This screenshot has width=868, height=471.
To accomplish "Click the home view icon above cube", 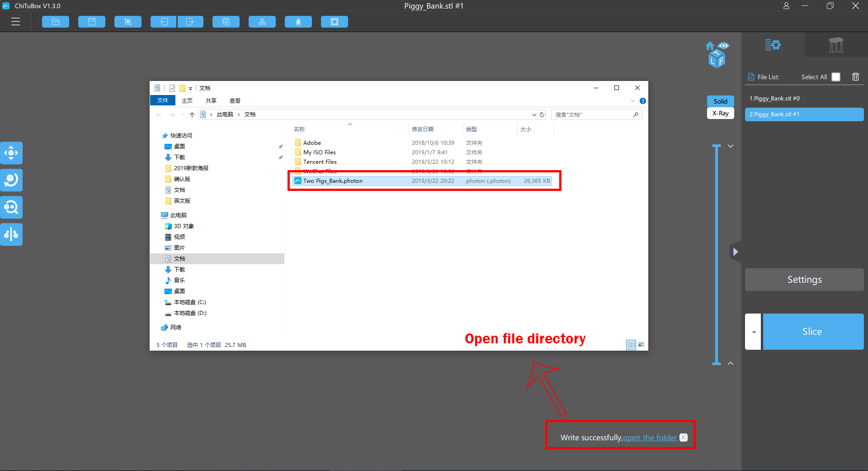I will 710,46.
